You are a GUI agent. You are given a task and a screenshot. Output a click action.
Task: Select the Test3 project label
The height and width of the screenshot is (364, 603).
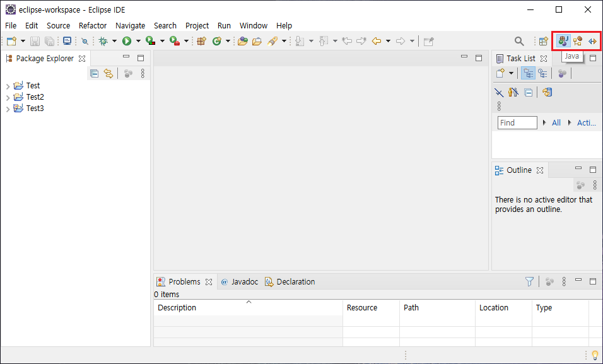point(35,109)
